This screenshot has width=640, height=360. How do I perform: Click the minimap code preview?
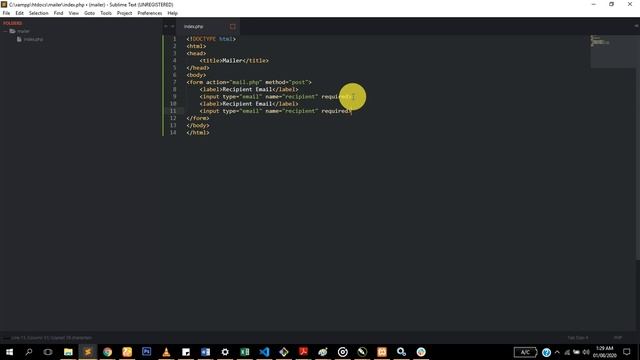click(600, 41)
